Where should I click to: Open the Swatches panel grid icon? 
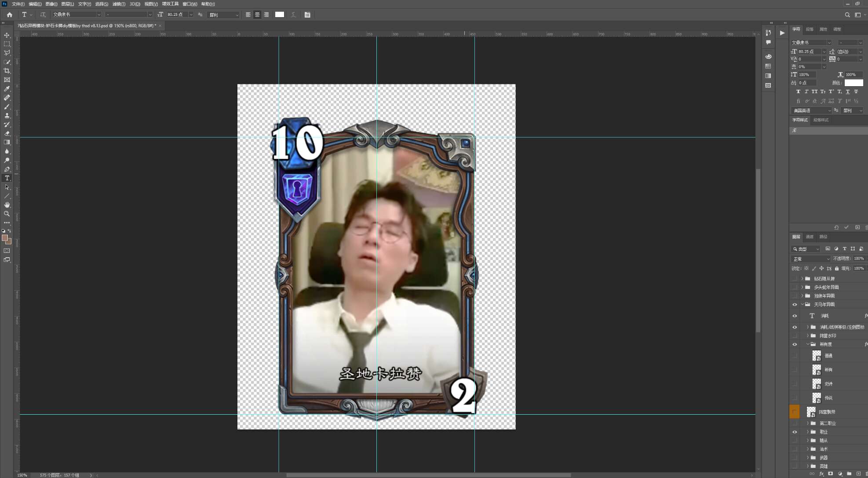click(x=768, y=66)
